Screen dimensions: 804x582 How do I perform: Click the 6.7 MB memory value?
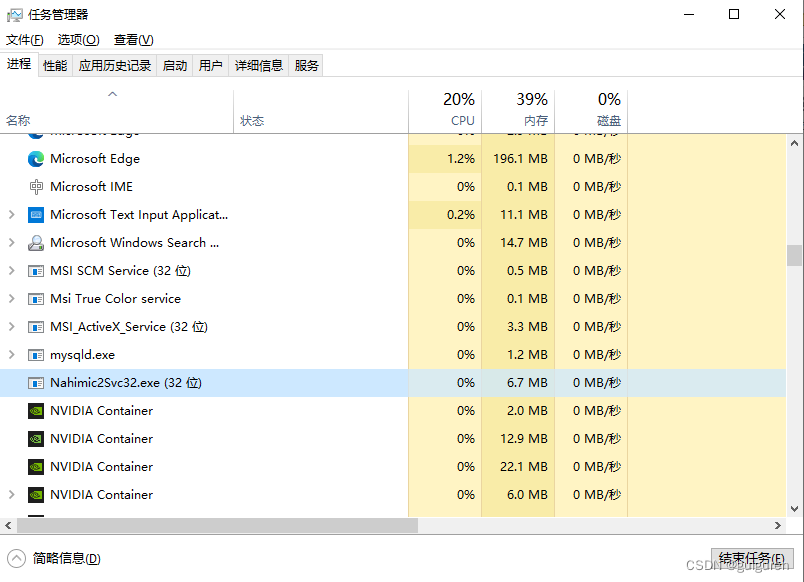click(527, 383)
